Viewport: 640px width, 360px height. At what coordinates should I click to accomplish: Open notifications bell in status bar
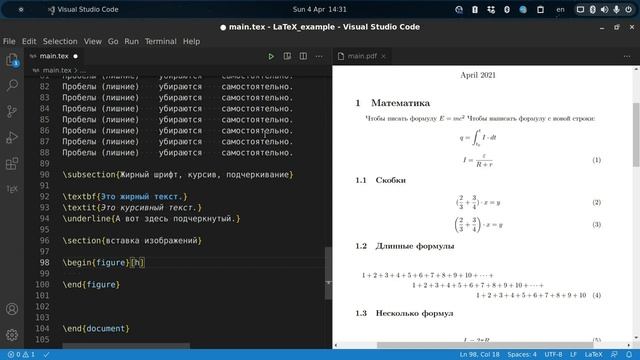pyautogui.click(x=629, y=355)
